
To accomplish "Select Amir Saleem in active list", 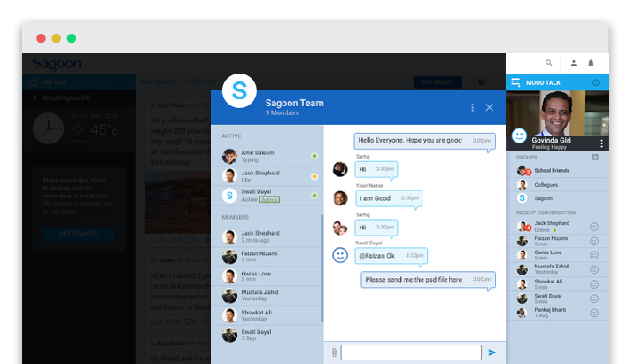I will [x=267, y=156].
